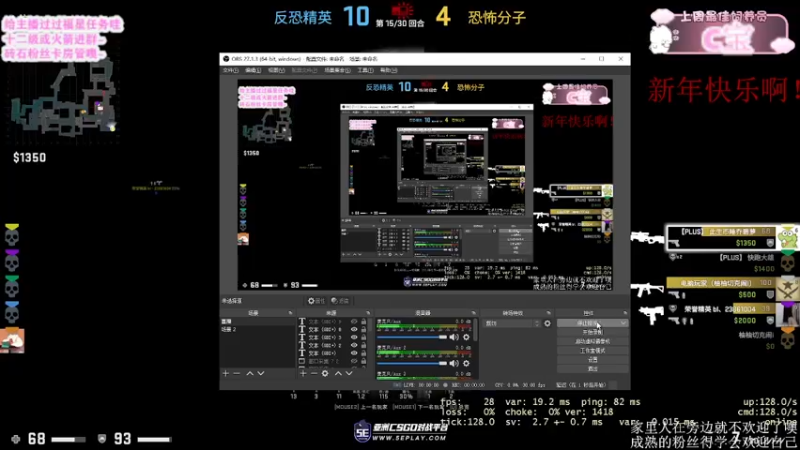Select 场景 2 in scenes list
Screen dimensions: 800x450
(x=257, y=330)
